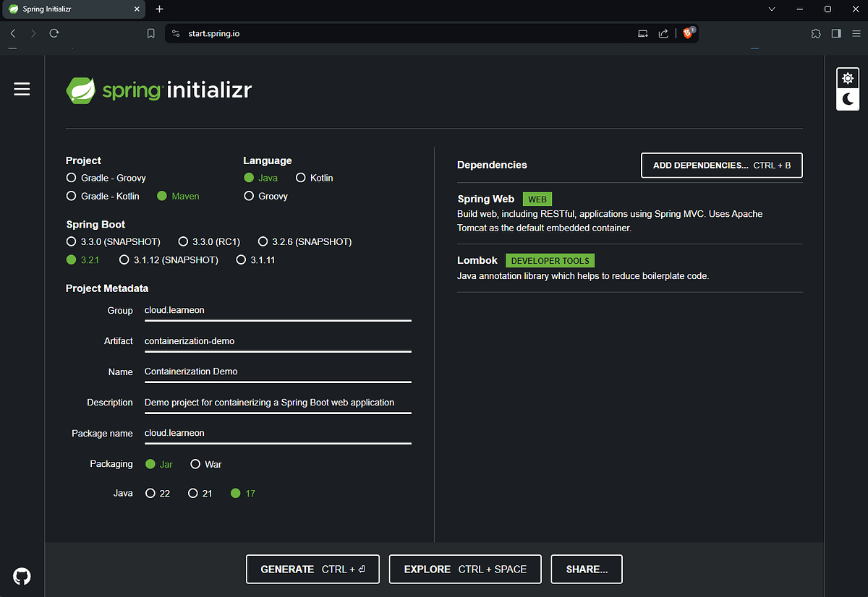Select Java version 22
868x597 pixels.
pos(158,494)
